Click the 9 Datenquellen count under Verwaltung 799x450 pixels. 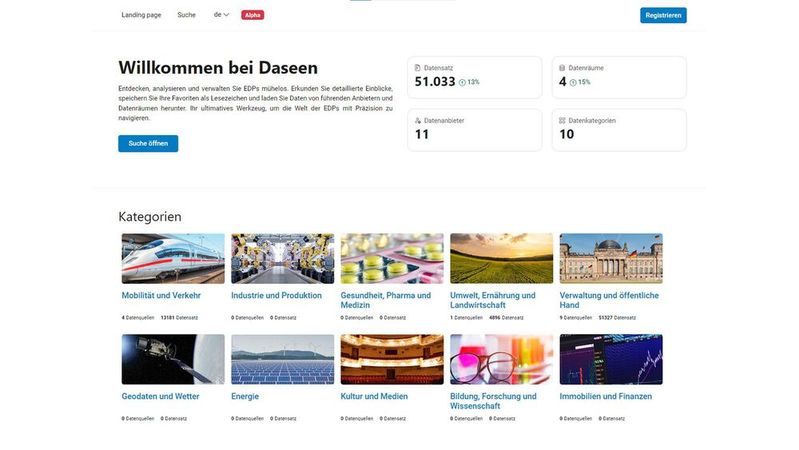pyautogui.click(x=576, y=318)
